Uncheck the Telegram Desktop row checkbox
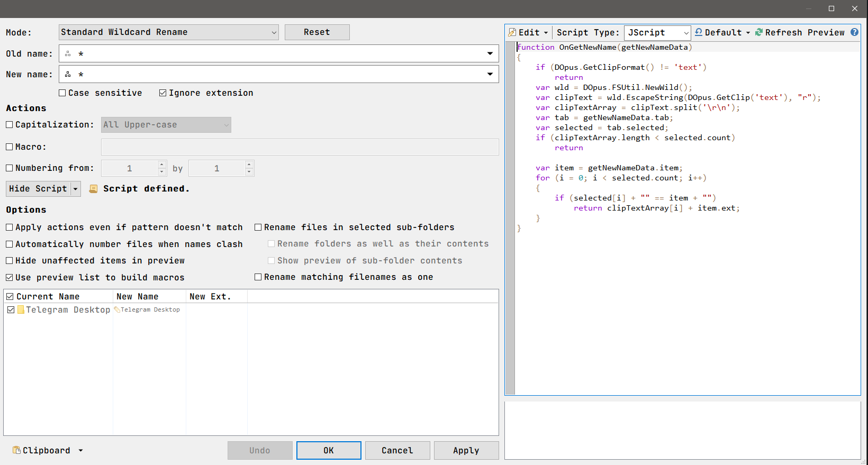The height and width of the screenshot is (465, 868). (x=11, y=309)
